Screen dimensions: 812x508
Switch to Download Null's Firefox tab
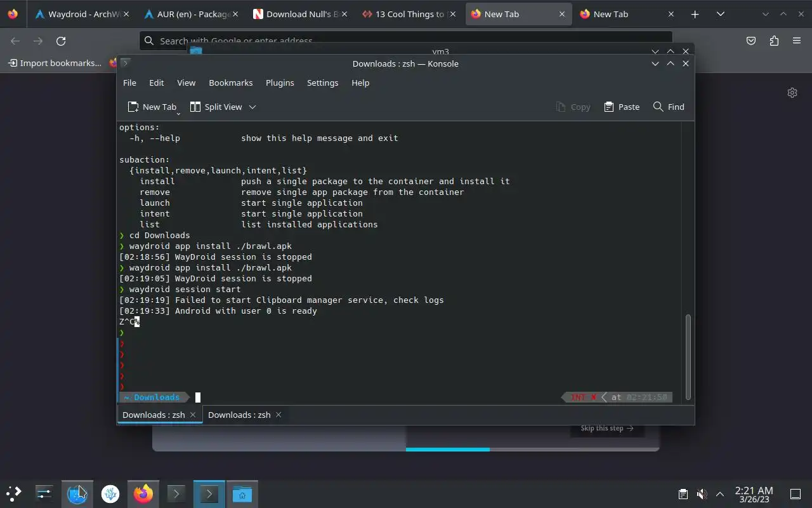click(x=299, y=14)
